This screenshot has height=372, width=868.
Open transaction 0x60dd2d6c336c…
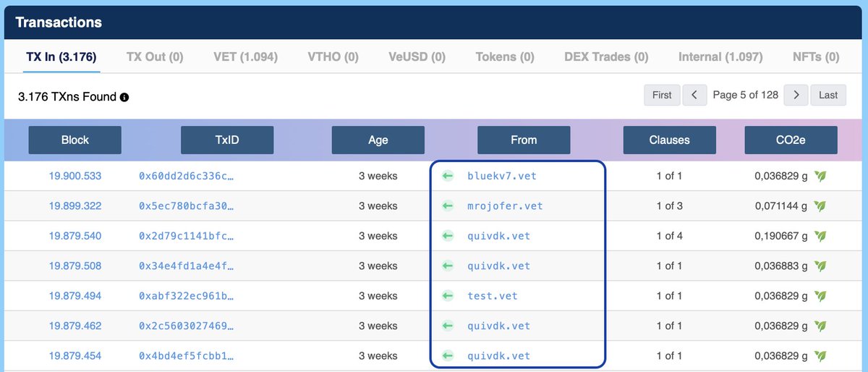tap(187, 176)
